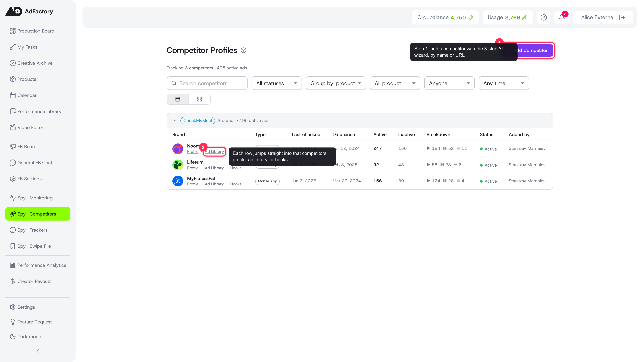
Task: Go to My Tasks
Action: click(x=38, y=47)
